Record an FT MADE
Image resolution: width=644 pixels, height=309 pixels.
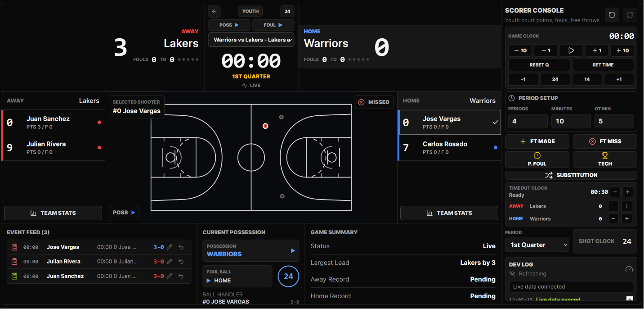point(537,141)
